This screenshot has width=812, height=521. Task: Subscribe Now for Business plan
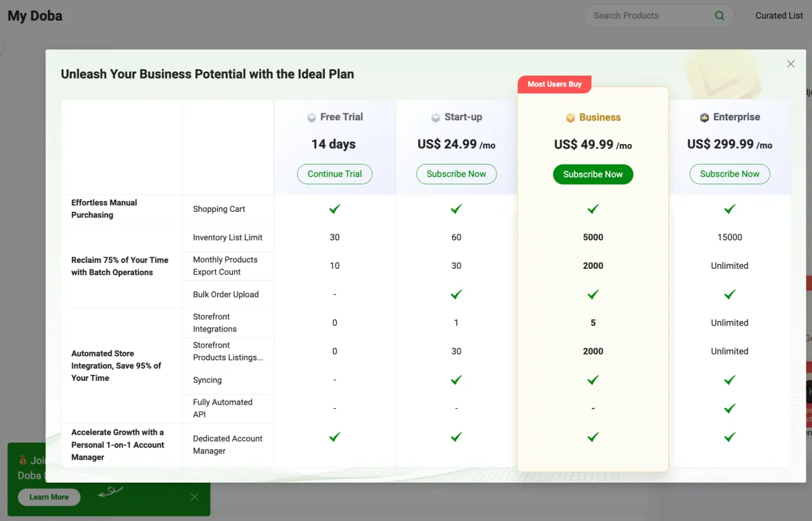coord(593,174)
